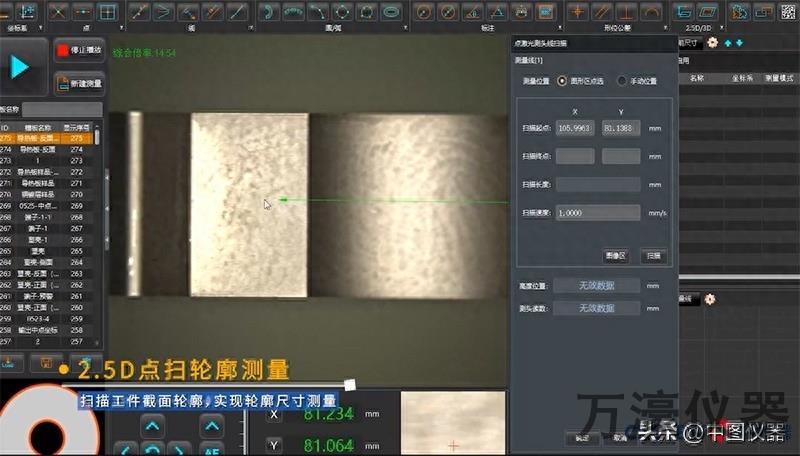
Task: Click the red 停止播放 stop button
Action: click(79, 50)
